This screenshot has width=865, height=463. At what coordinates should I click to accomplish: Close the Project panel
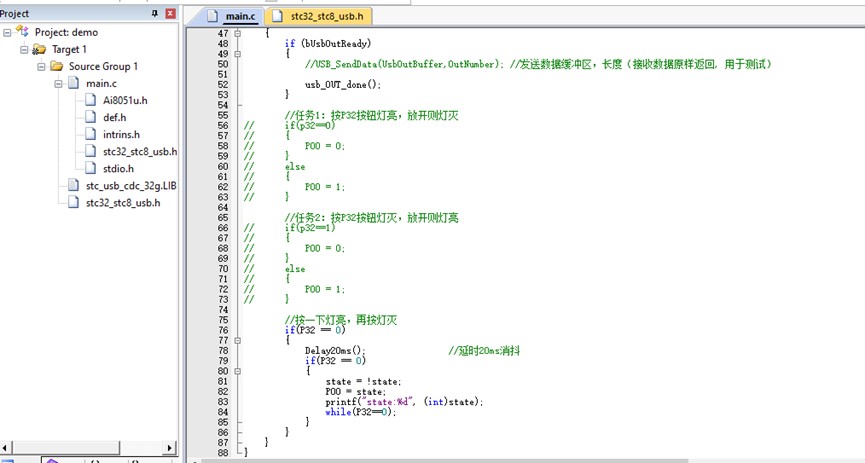[169, 13]
